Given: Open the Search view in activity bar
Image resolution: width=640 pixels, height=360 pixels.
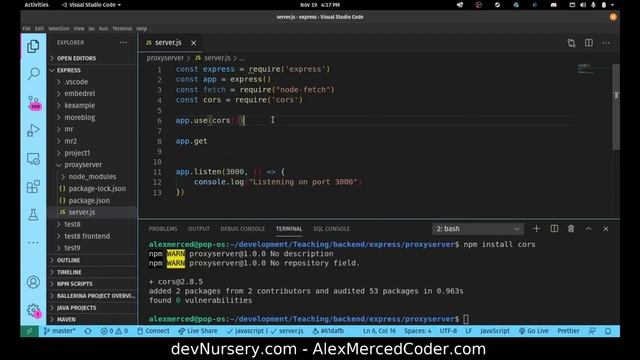Looking at the screenshot, I should pyautogui.click(x=33, y=74).
